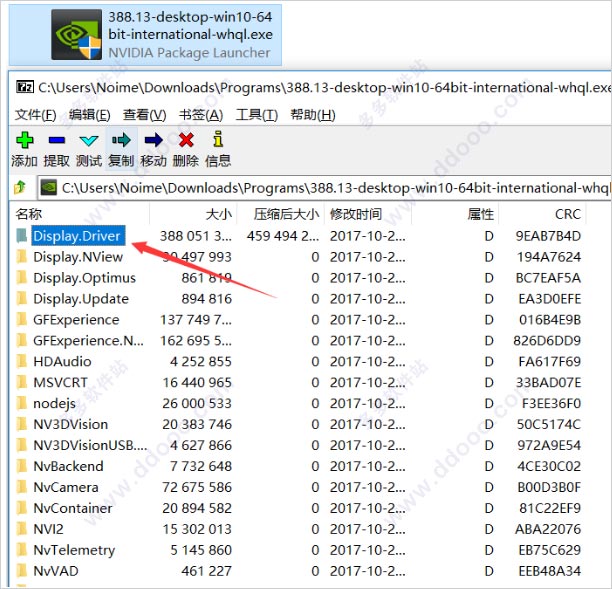The image size is (612, 589).
Task: Click the 7z icon in title bar
Action: pos(25,87)
